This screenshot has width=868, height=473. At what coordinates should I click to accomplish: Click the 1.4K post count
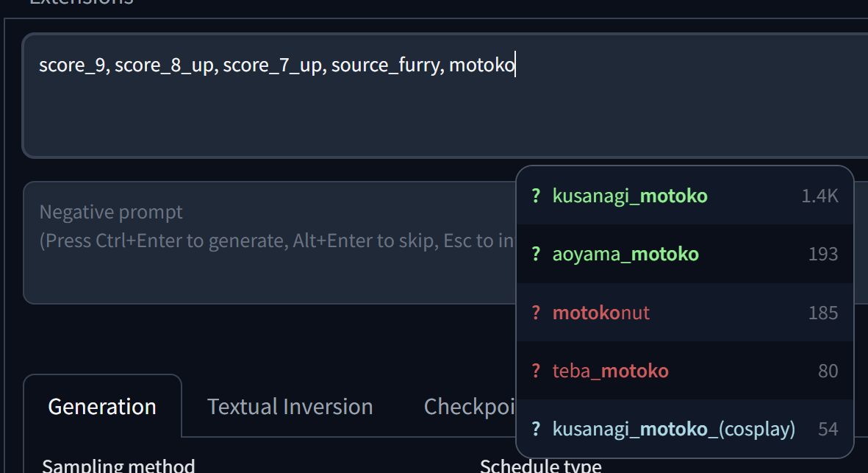click(x=819, y=196)
